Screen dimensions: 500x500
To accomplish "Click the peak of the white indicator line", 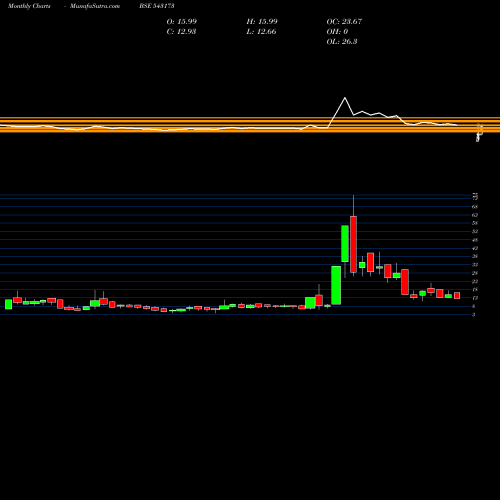I will point(345,98).
